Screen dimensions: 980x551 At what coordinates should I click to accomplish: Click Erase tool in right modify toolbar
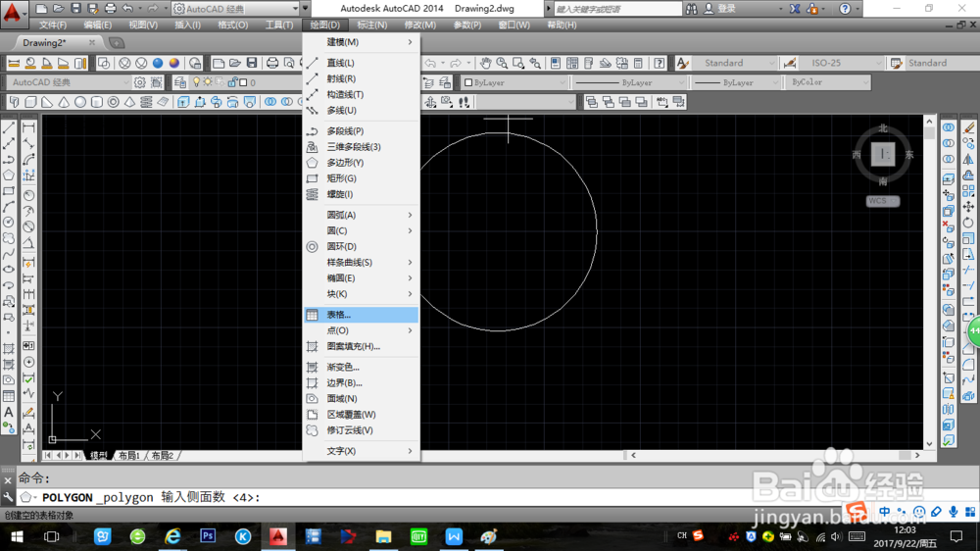pyautogui.click(x=969, y=127)
